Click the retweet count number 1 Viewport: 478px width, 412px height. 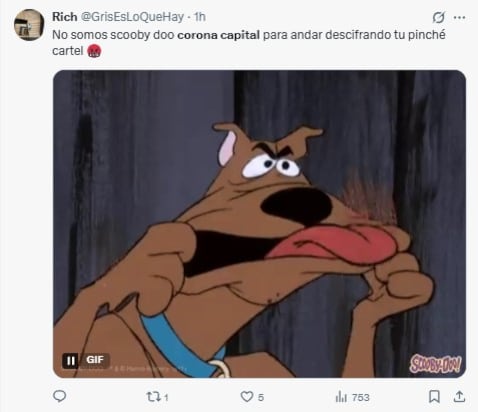[x=166, y=397]
